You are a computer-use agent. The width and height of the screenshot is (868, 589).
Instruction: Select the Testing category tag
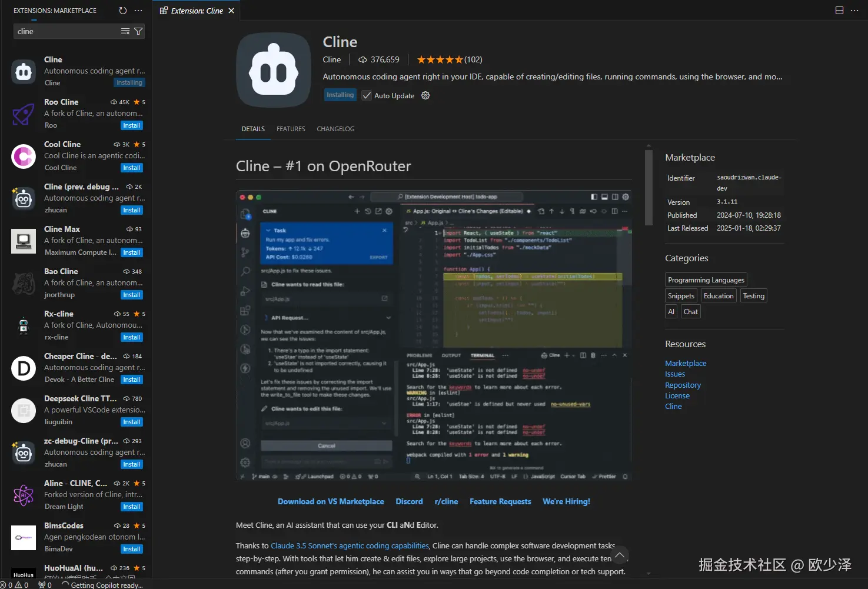click(x=753, y=296)
